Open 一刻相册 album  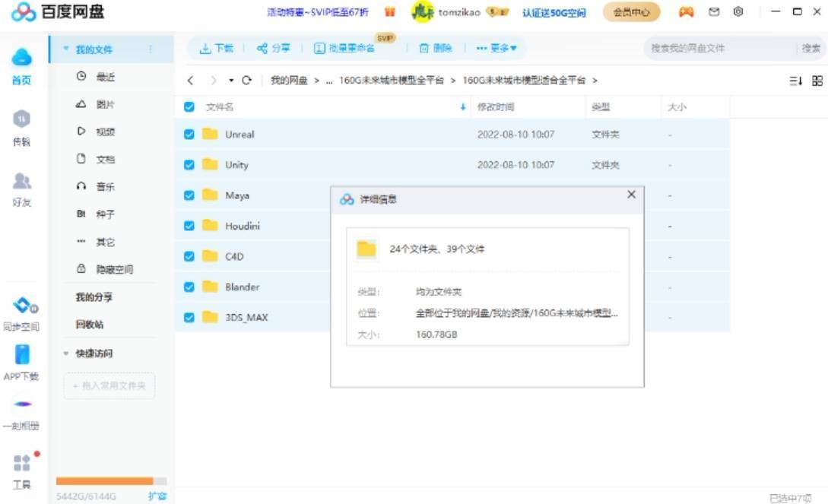[x=21, y=414]
